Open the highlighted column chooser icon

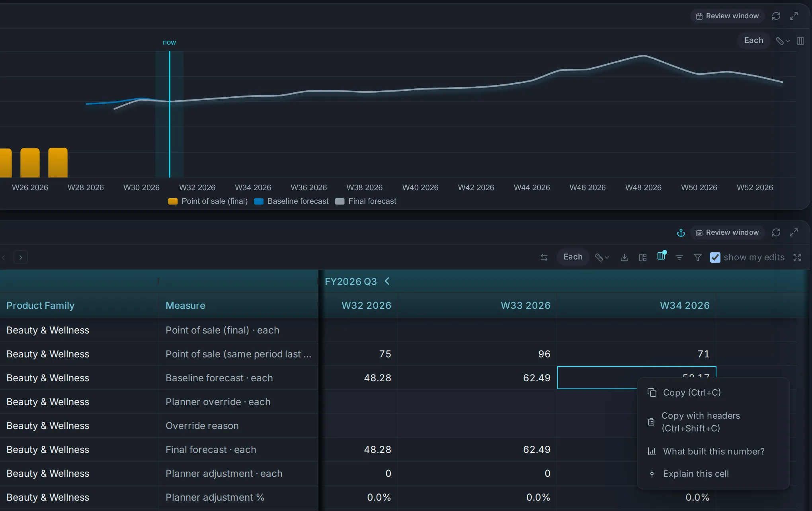(661, 256)
